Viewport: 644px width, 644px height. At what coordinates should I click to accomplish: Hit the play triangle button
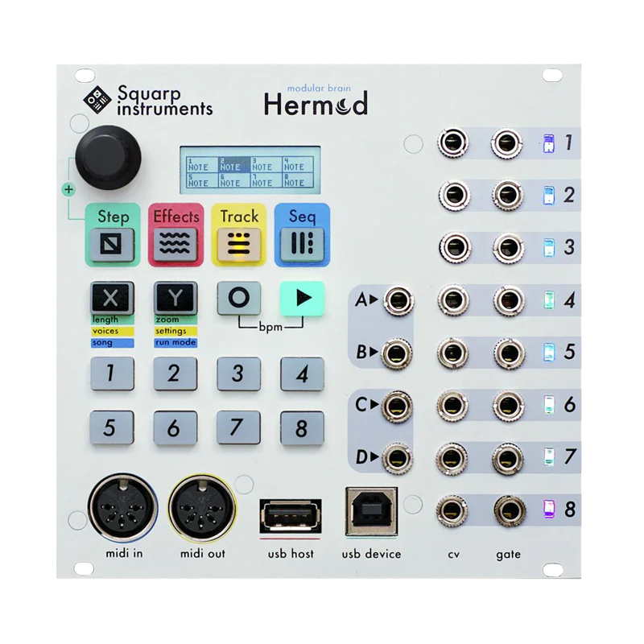(x=303, y=298)
